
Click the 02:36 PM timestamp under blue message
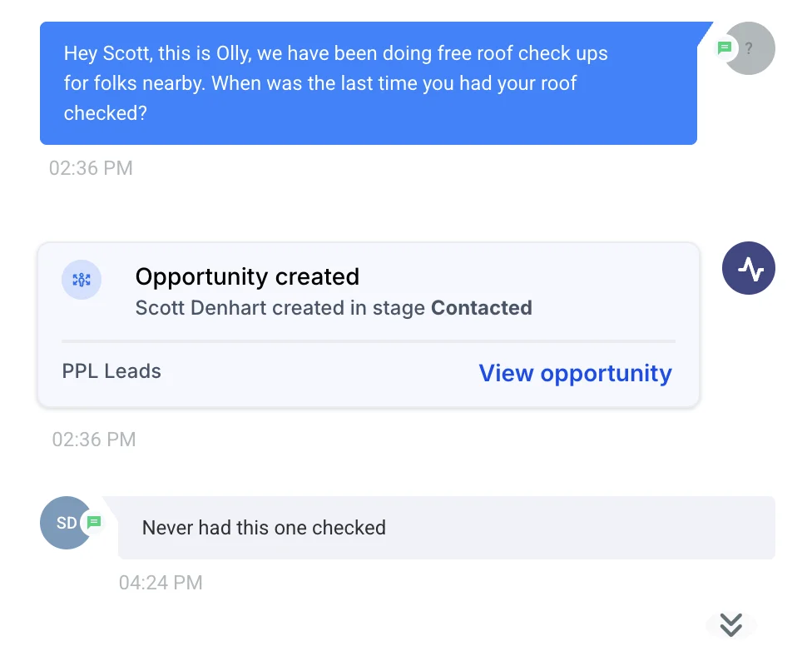[91, 168]
